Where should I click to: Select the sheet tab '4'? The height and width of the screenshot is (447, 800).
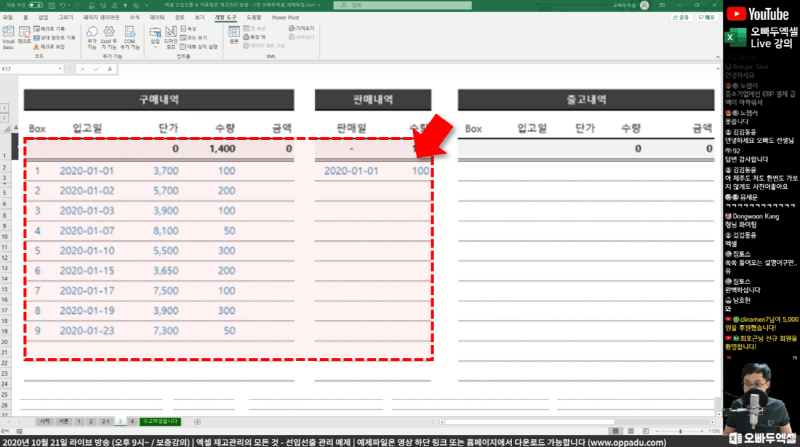pyautogui.click(x=132, y=421)
